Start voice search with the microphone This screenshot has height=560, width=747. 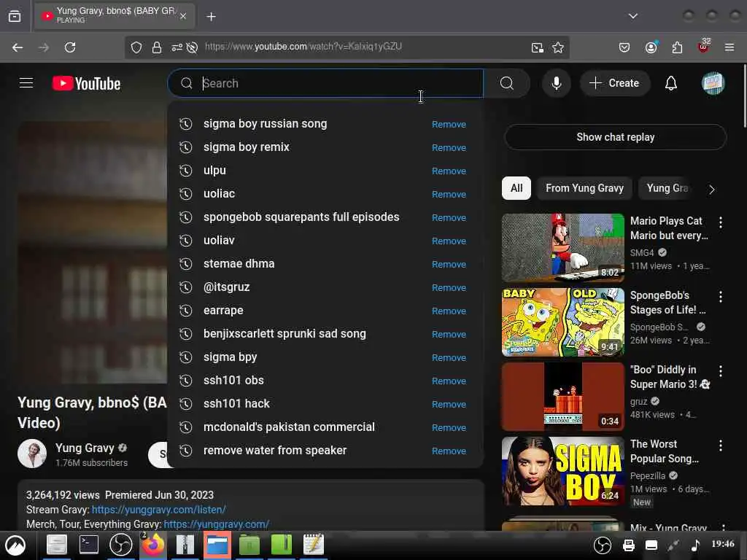click(x=556, y=83)
